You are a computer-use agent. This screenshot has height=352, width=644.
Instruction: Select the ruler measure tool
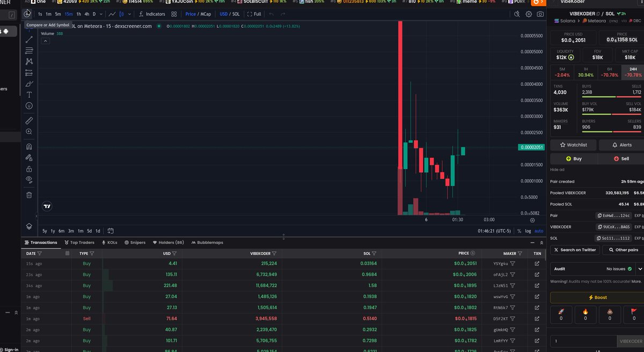29,121
